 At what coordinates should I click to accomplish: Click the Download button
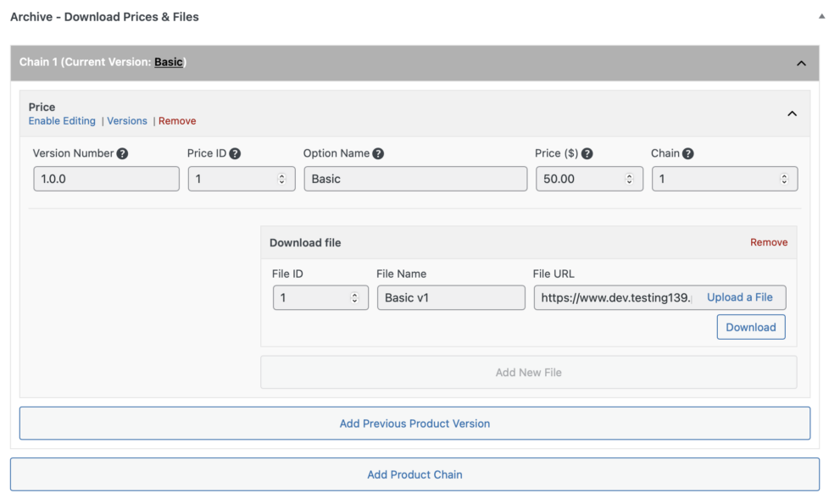(751, 327)
